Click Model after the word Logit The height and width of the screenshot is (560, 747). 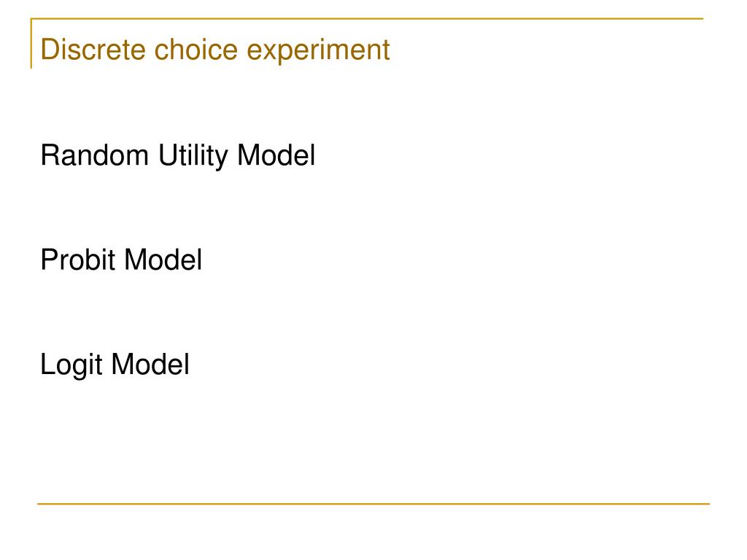tap(150, 365)
